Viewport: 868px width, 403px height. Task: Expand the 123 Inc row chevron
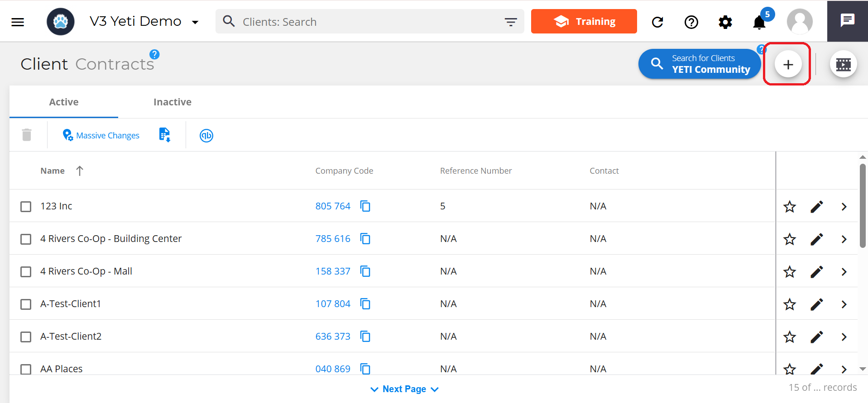(844, 207)
